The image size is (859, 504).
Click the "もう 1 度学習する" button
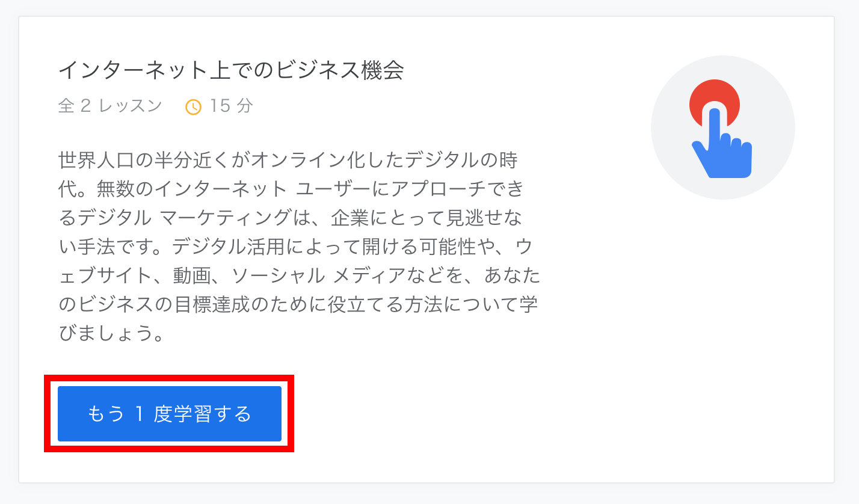(169, 414)
